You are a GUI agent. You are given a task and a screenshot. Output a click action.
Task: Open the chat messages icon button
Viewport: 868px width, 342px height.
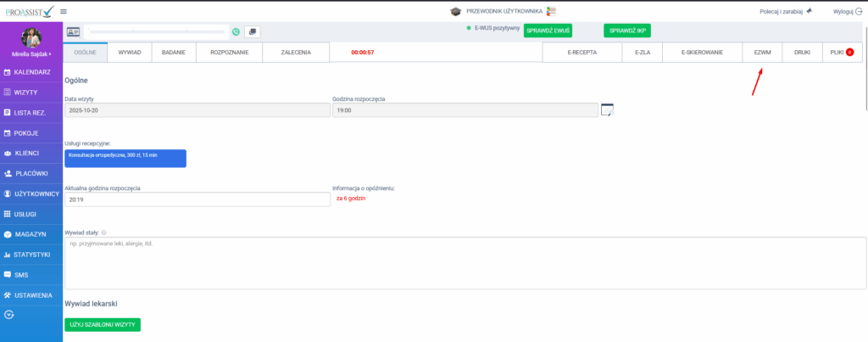click(x=253, y=31)
